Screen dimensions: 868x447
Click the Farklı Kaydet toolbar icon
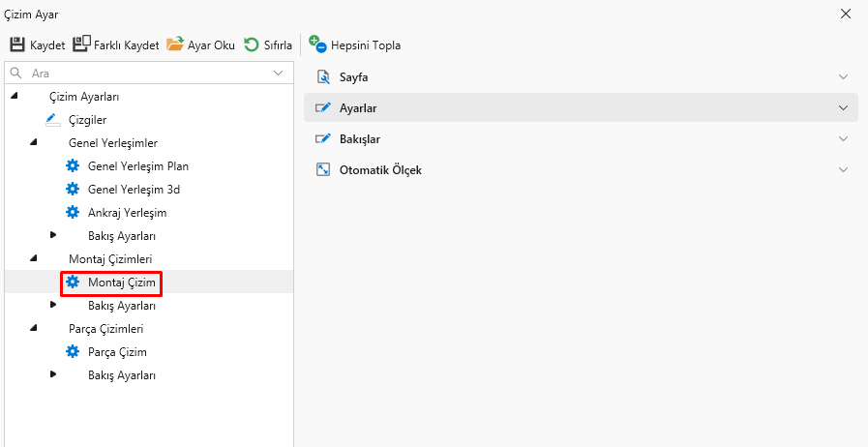click(81, 45)
